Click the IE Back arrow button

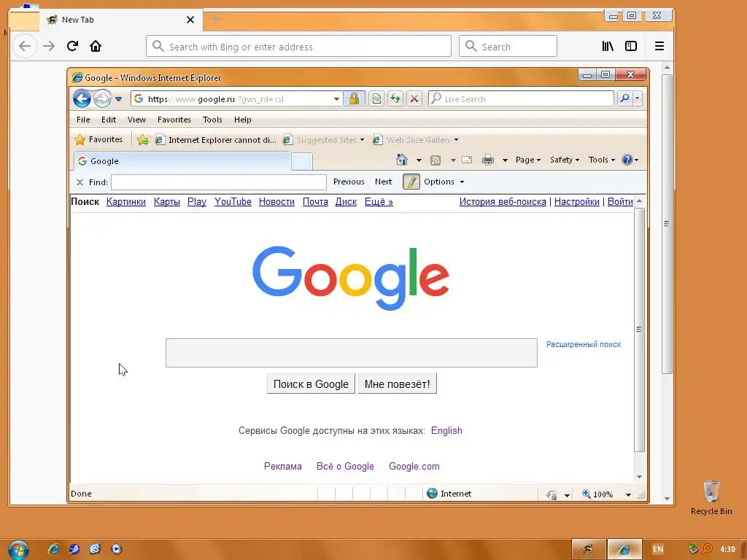[x=82, y=99]
